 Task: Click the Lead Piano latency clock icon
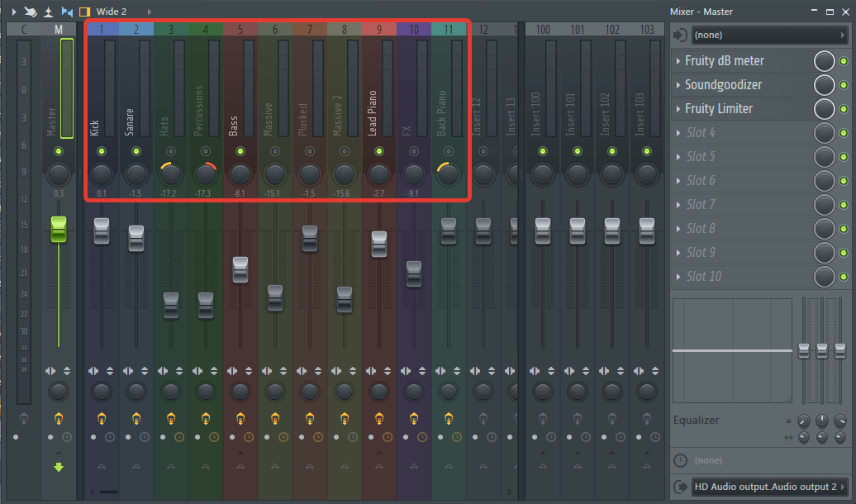pyautogui.click(x=388, y=436)
